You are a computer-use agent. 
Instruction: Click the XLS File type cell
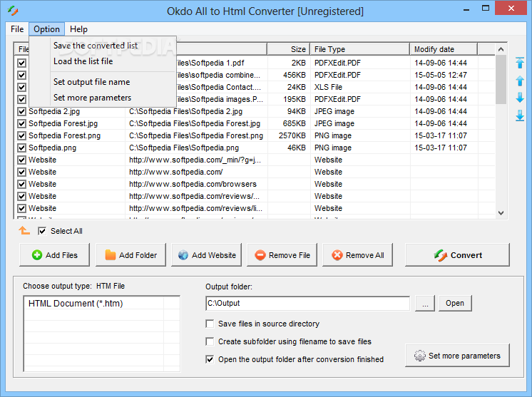point(328,87)
